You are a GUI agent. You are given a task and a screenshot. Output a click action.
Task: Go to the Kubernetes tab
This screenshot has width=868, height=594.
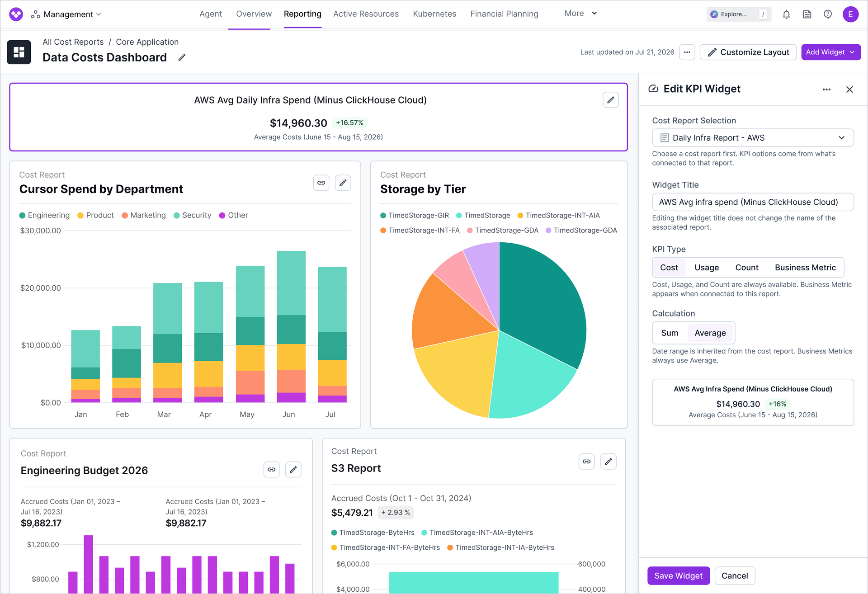coord(434,14)
